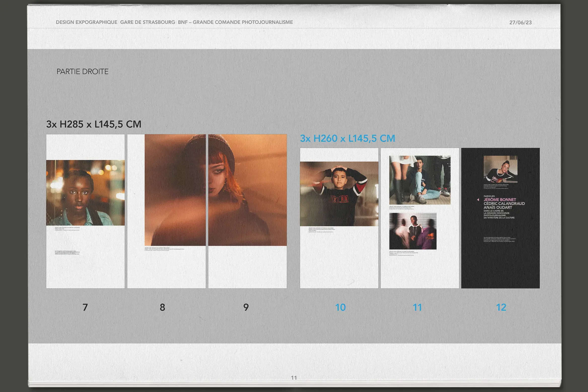Select the boy with hands on head photo
588x392 pixels.
[339, 194]
